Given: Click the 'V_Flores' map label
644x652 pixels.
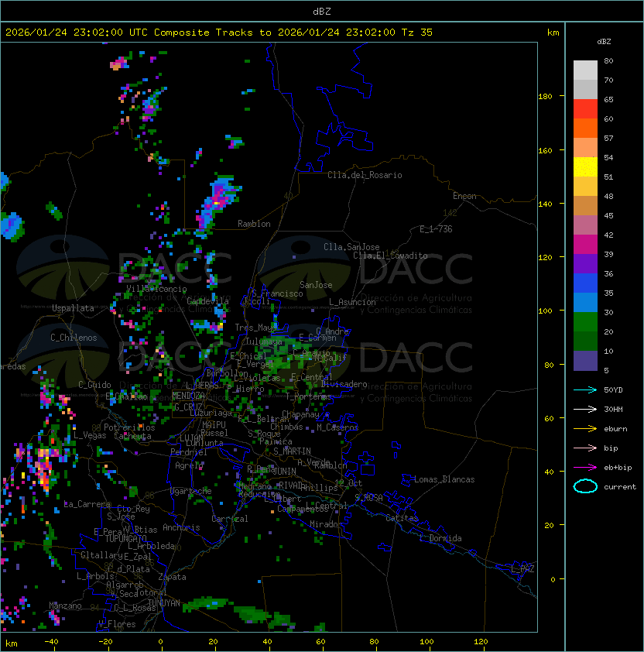Looking at the screenshot, I should 117,624.
